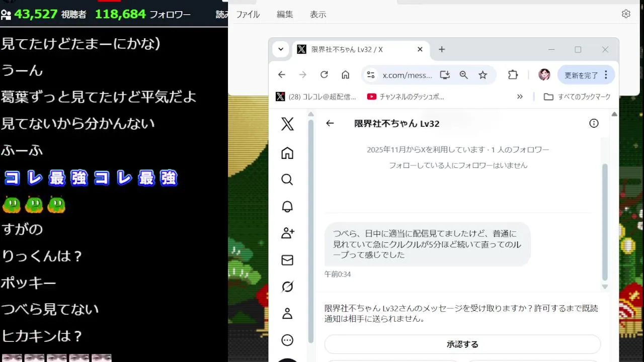Open the Chrome profile avatar
This screenshot has height=362, width=644.
coord(544,75)
